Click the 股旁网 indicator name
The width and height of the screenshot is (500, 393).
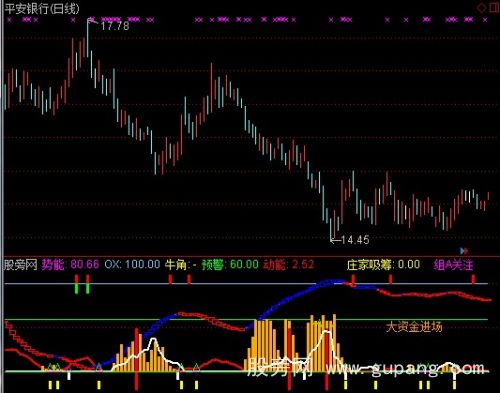[20, 265]
